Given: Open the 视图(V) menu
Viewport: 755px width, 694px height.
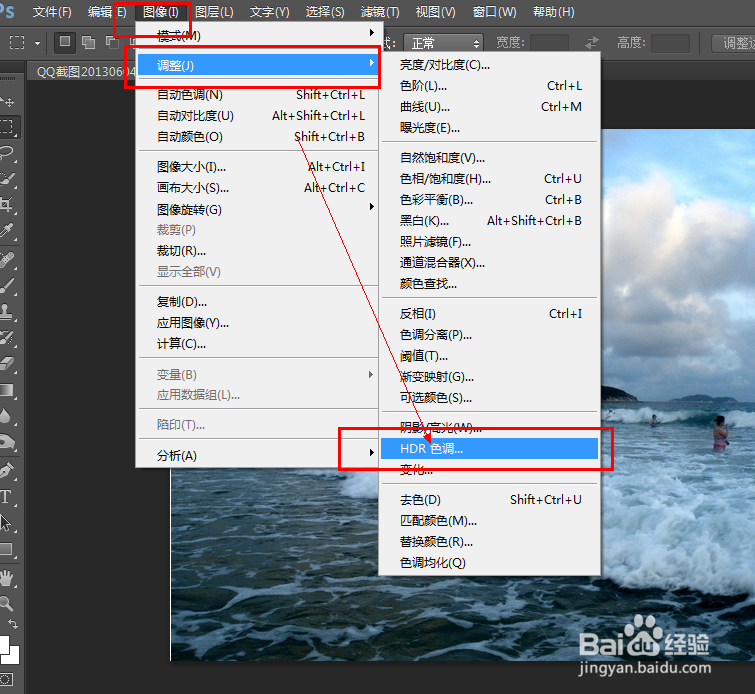Looking at the screenshot, I should click(436, 12).
